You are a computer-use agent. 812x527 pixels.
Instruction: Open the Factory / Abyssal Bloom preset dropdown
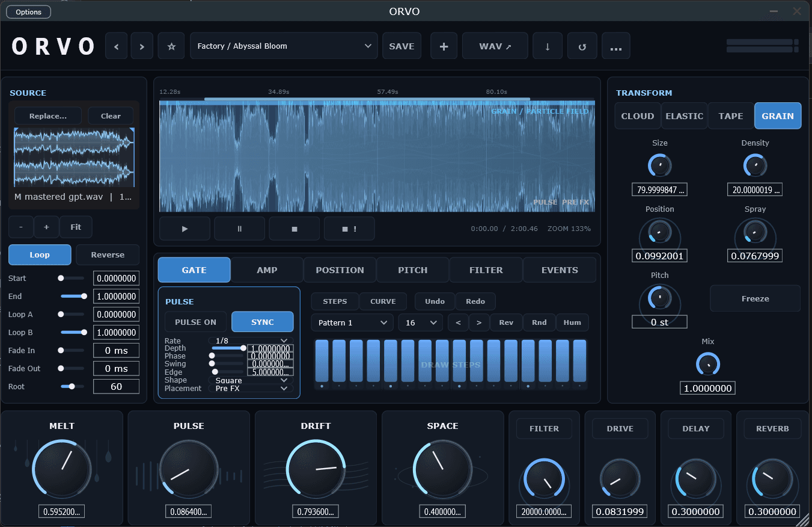click(x=284, y=46)
